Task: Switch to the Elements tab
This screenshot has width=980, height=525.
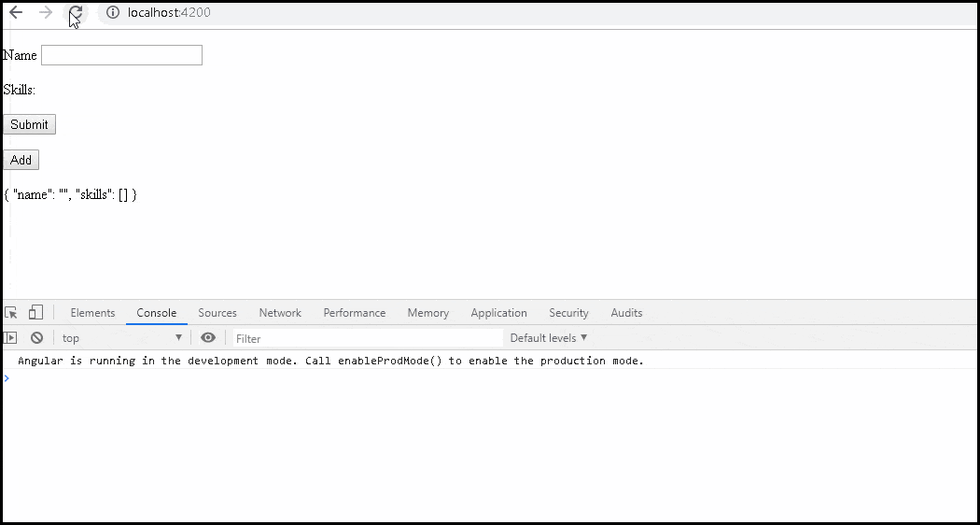Action: pos(92,313)
